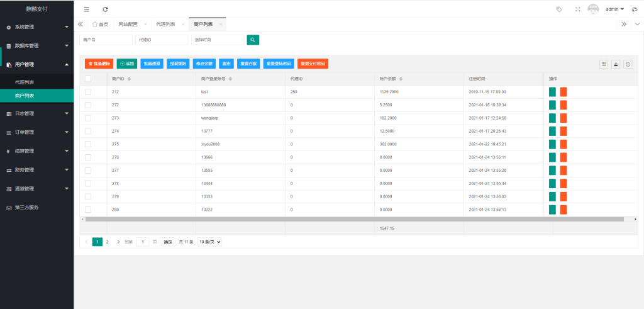This screenshot has width=644, height=309.
Task: Click the green 添加 button
Action: tap(127, 64)
